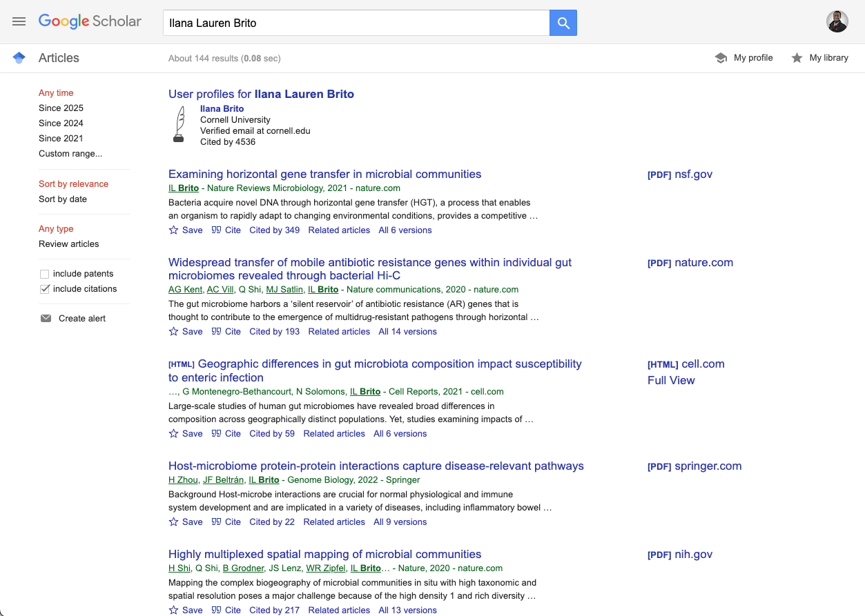
Task: Open the account profile avatar
Action: pyautogui.click(x=837, y=21)
